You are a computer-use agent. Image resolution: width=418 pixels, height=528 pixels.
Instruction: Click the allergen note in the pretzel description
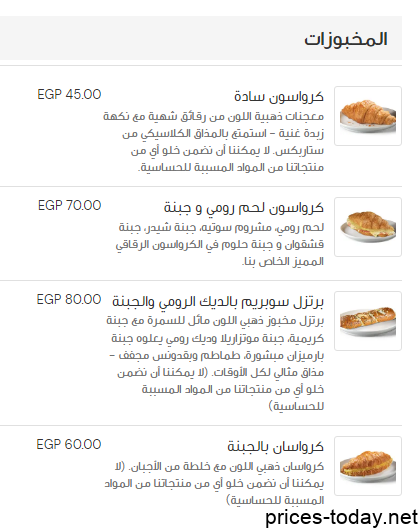click(221, 390)
